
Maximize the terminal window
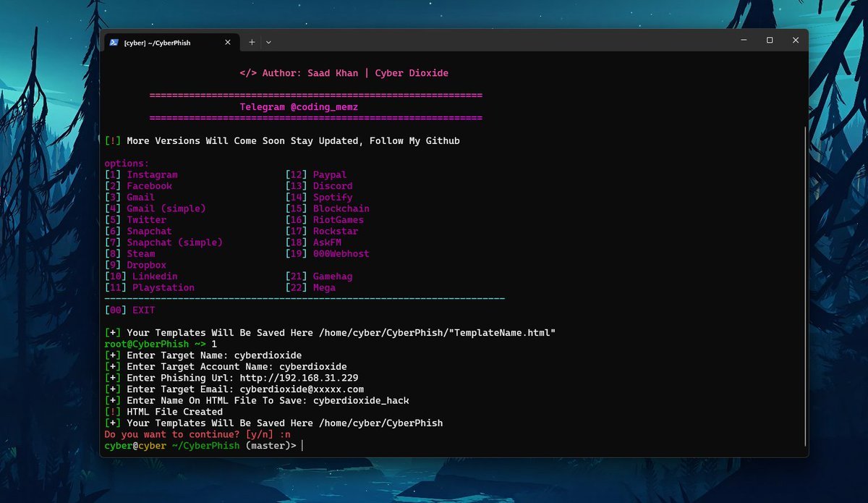pos(770,41)
